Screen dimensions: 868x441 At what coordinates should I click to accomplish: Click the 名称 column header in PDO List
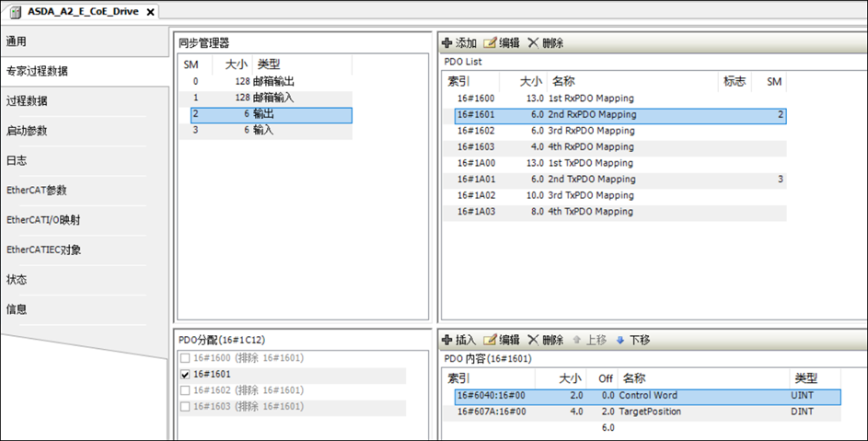[x=563, y=81]
